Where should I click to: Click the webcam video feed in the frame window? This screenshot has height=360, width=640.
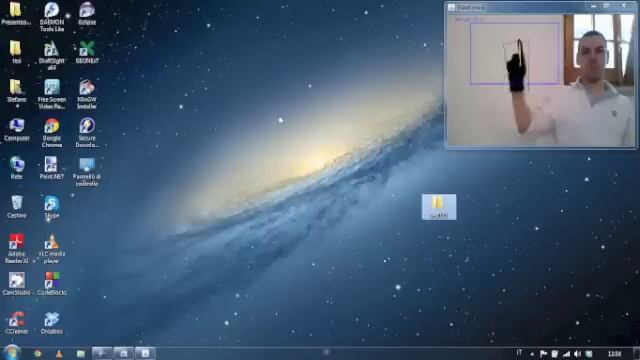pyautogui.click(x=541, y=80)
